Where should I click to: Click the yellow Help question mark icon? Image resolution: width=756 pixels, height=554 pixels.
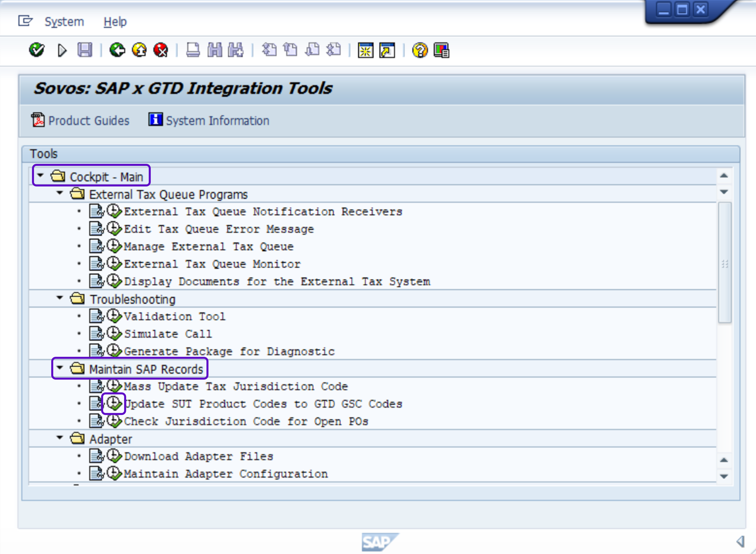click(x=420, y=50)
